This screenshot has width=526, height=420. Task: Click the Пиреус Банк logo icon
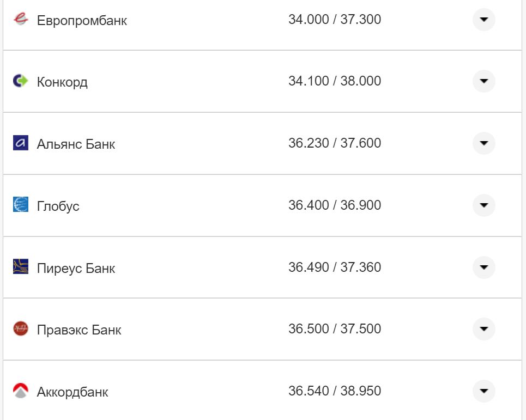point(20,267)
